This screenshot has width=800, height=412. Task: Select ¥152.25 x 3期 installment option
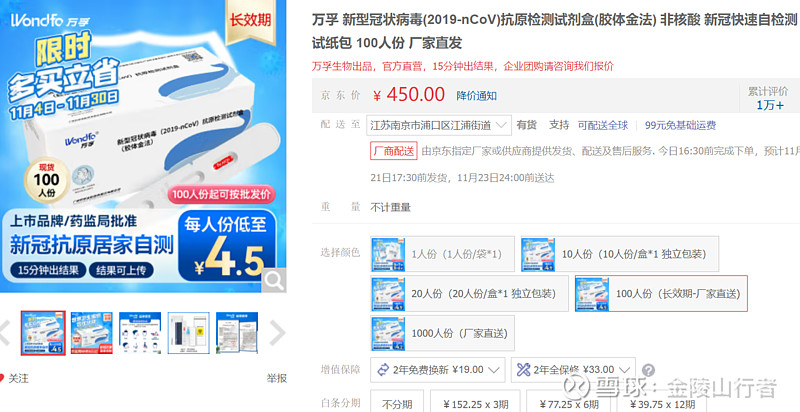[475, 404]
